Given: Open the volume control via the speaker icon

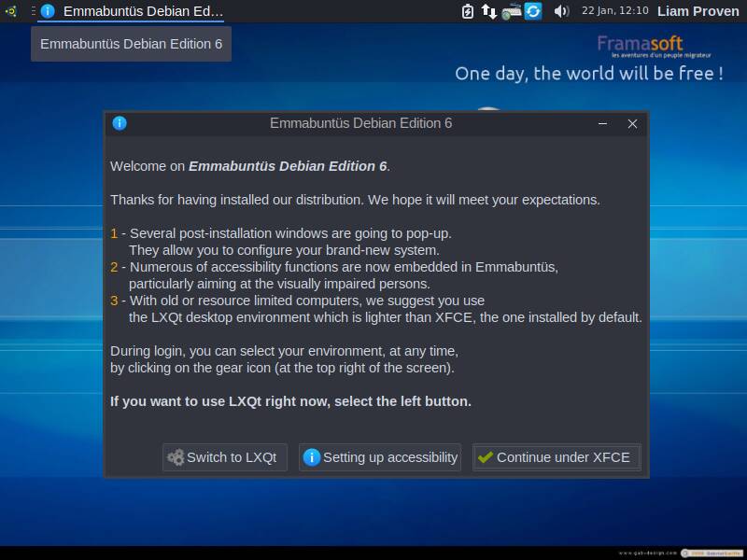Looking at the screenshot, I should 563,11.
